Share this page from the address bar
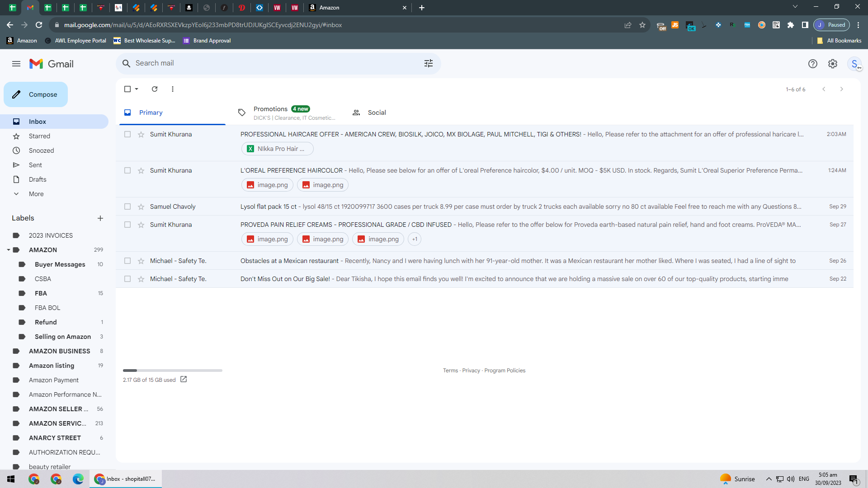The height and width of the screenshot is (488, 868). 628,25
